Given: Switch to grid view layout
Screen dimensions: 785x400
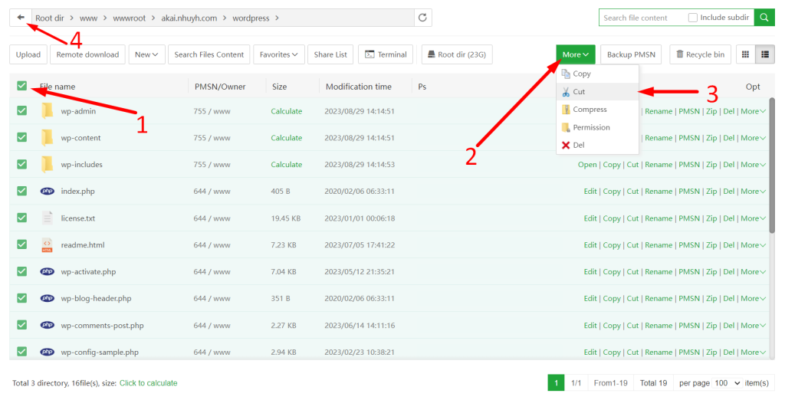Looking at the screenshot, I should tap(745, 55).
